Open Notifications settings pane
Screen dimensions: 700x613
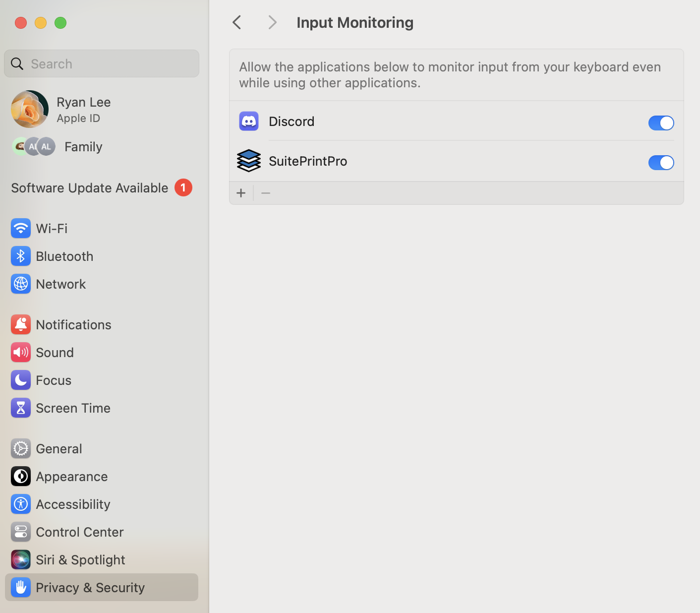[x=102, y=324]
